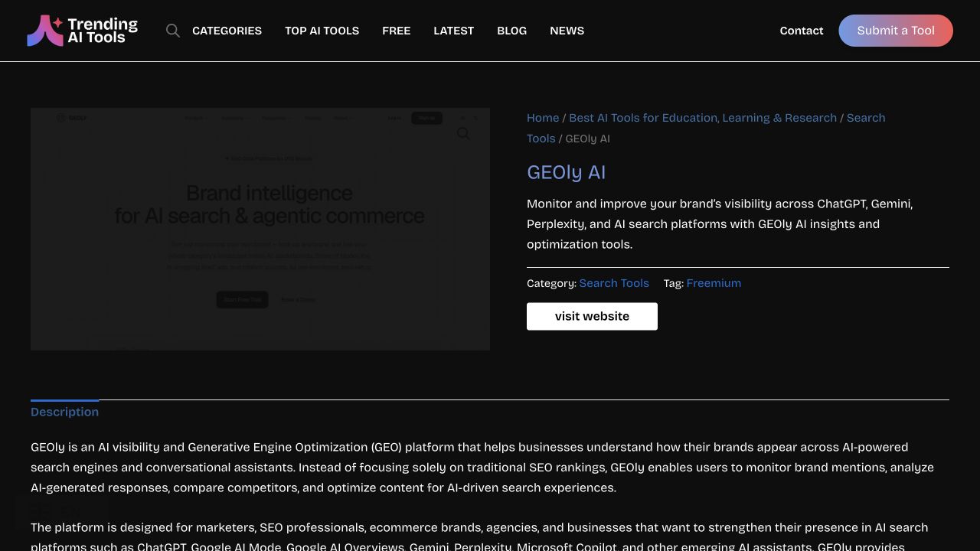Click the 'GEOly is an AI visibility' paragraph

(482, 468)
